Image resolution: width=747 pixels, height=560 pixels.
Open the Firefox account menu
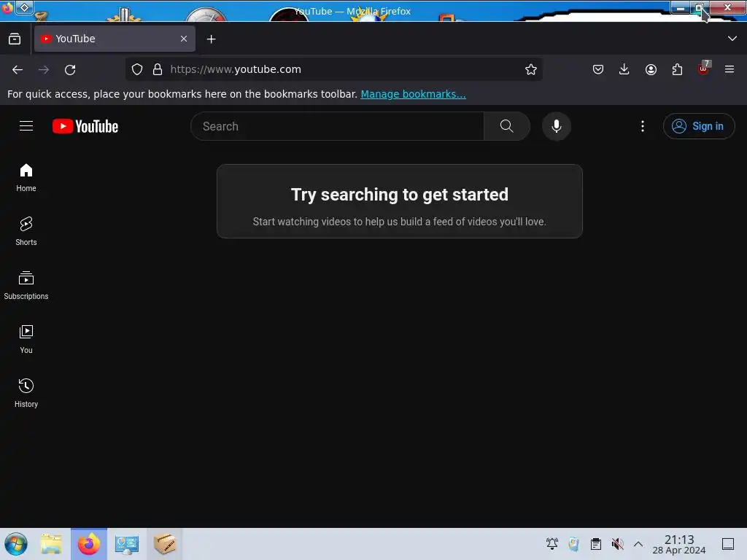651,69
